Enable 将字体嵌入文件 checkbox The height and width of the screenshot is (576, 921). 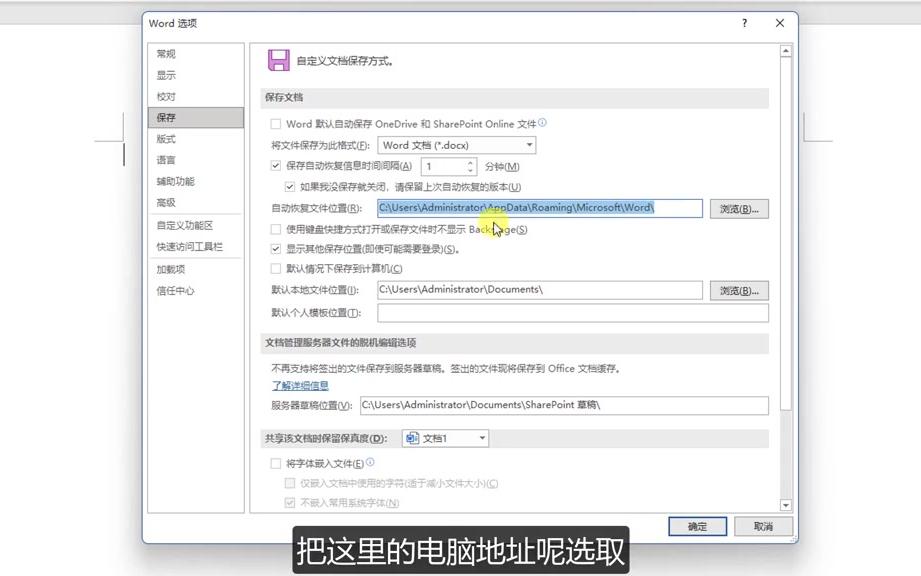coord(275,463)
